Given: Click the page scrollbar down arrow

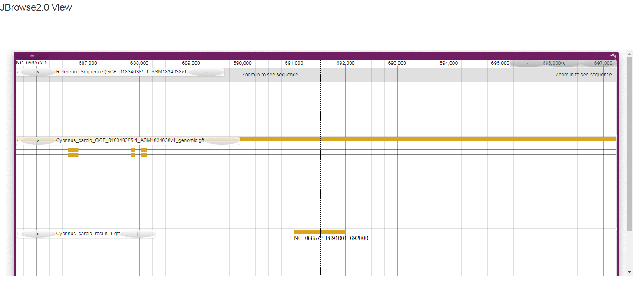Looking at the screenshot, I should tap(630, 272).
